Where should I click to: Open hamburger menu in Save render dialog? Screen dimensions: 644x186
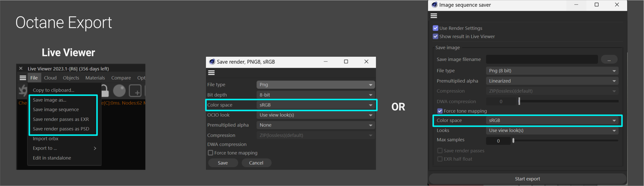click(211, 73)
